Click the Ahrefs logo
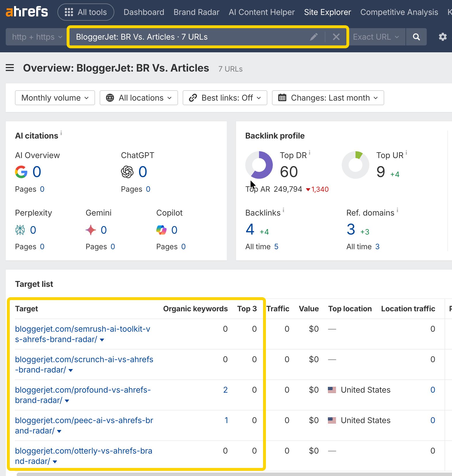This screenshot has width=452, height=476. point(27,12)
